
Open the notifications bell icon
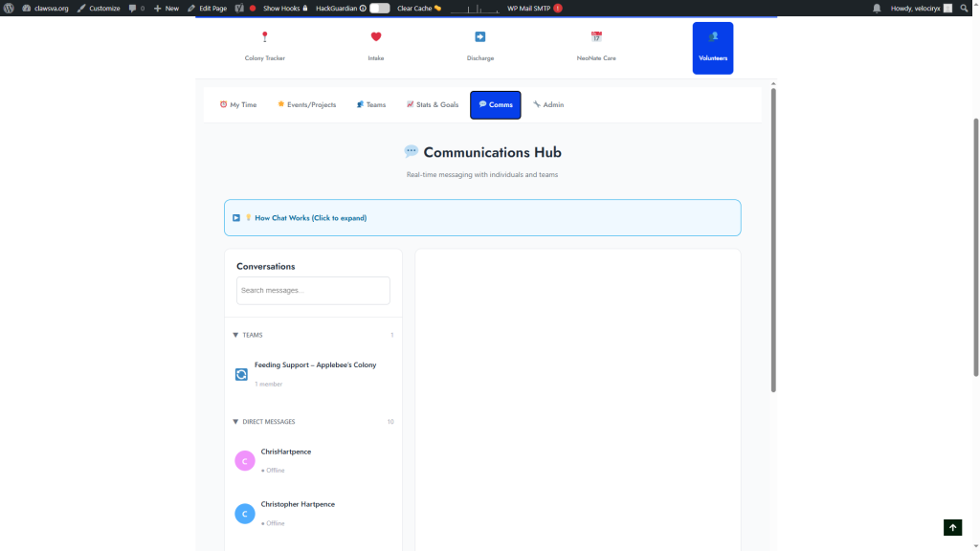click(x=877, y=8)
